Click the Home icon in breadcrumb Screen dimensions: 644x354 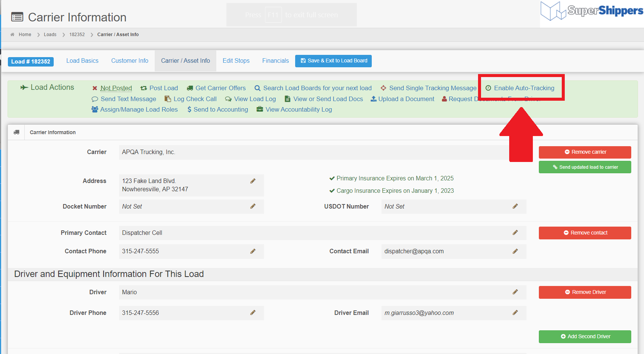pyautogui.click(x=12, y=35)
